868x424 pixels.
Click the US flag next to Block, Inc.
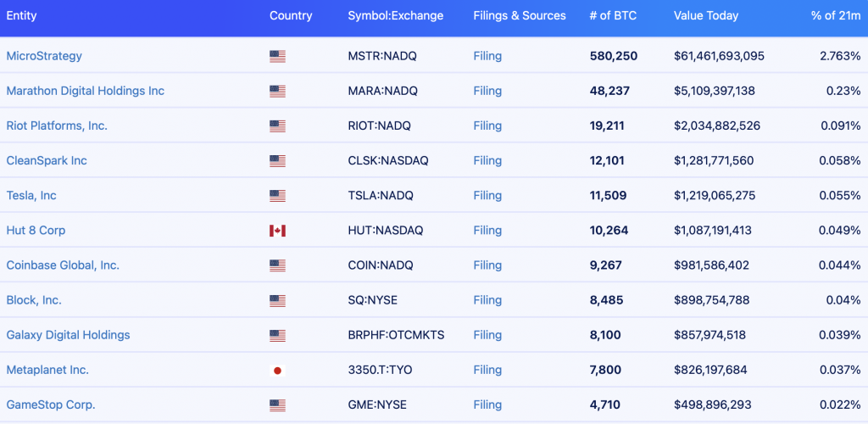tap(277, 300)
